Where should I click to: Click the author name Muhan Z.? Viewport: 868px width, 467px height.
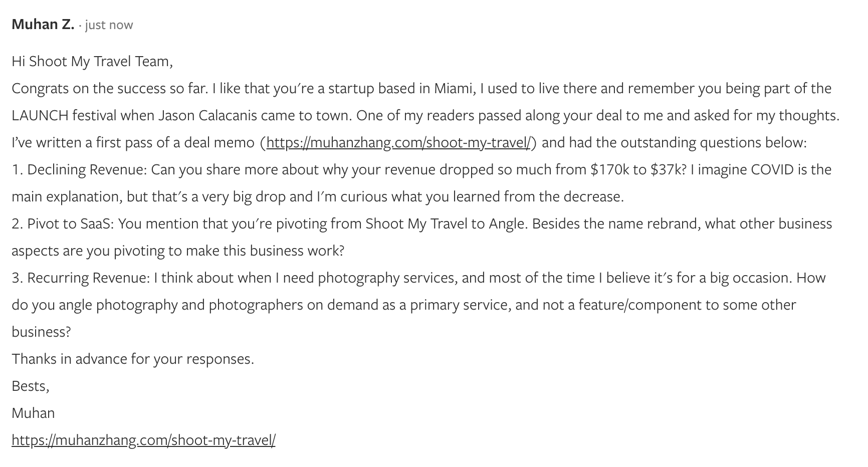(x=43, y=25)
